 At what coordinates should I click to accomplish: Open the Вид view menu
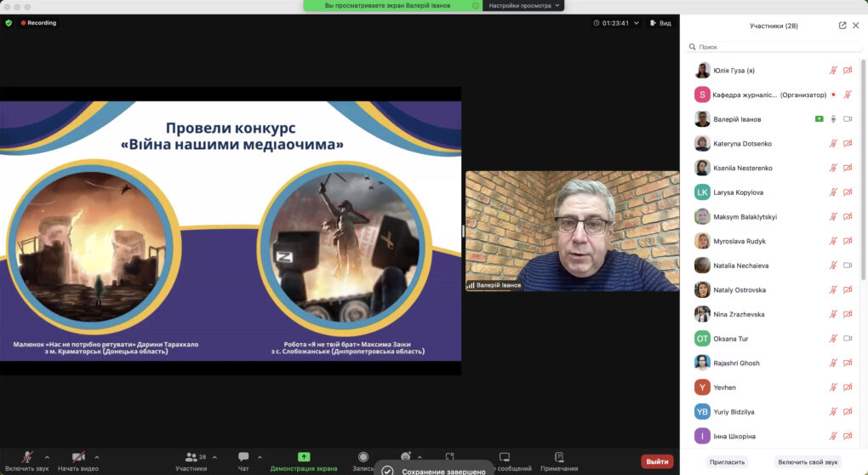click(x=660, y=23)
